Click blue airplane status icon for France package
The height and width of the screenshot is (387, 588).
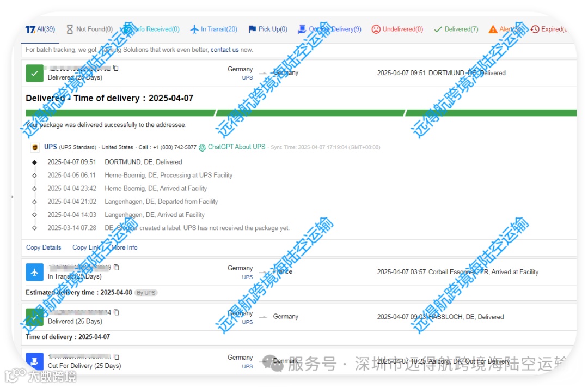point(34,273)
